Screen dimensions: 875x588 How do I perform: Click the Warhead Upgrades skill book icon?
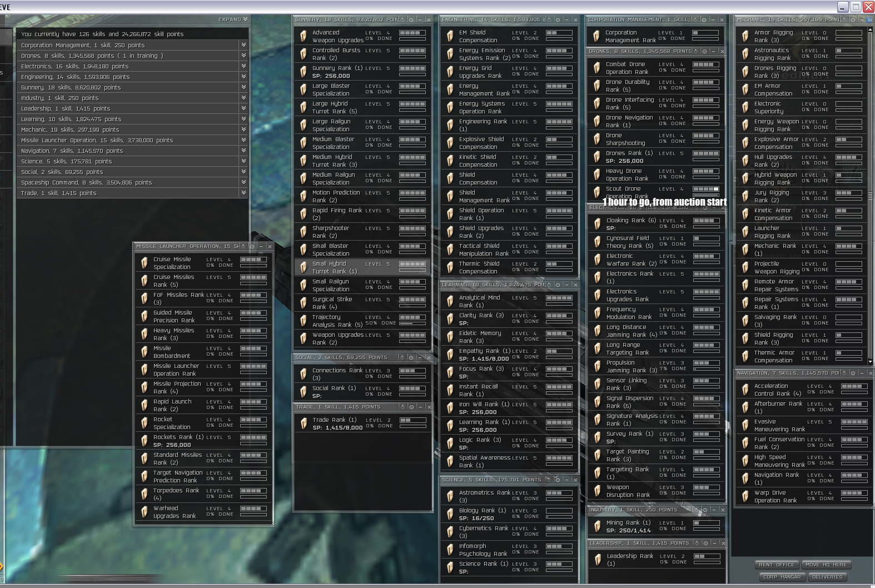click(x=145, y=512)
